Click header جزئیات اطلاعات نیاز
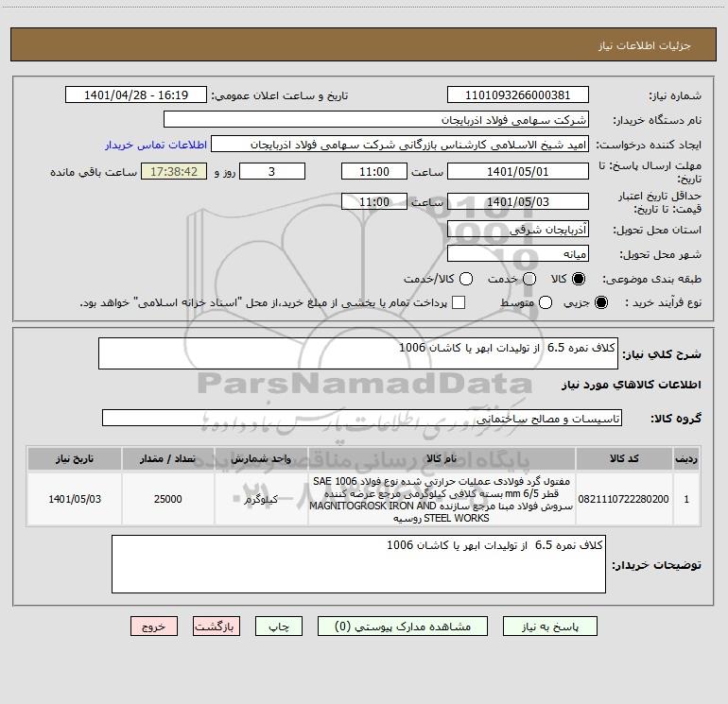The image size is (728, 704). (644, 45)
